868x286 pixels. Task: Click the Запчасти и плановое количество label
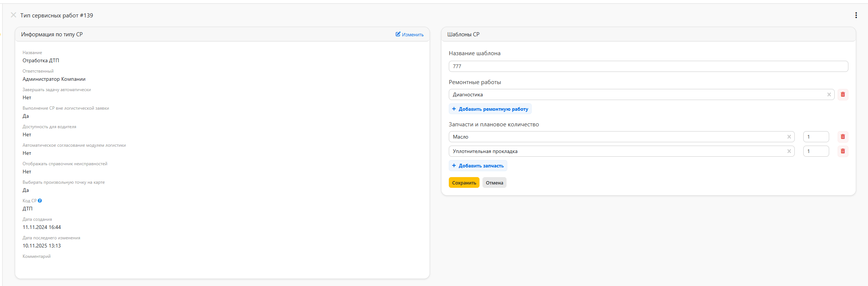pyautogui.click(x=494, y=124)
